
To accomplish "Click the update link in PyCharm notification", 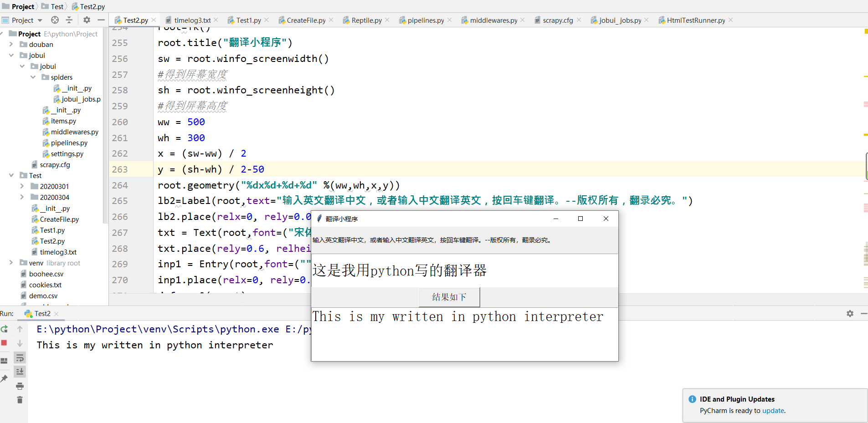I will 773,411.
